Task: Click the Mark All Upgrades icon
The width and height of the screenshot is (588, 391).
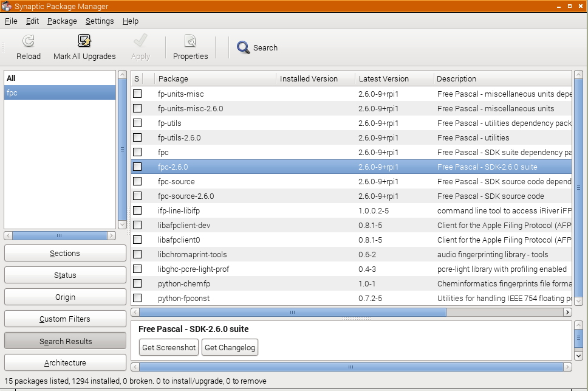Action: (84, 41)
